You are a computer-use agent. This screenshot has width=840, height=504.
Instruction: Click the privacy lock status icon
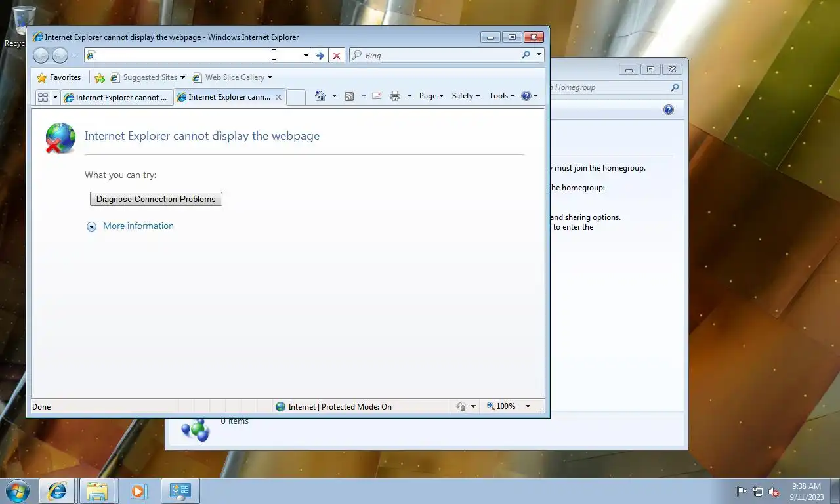461,407
